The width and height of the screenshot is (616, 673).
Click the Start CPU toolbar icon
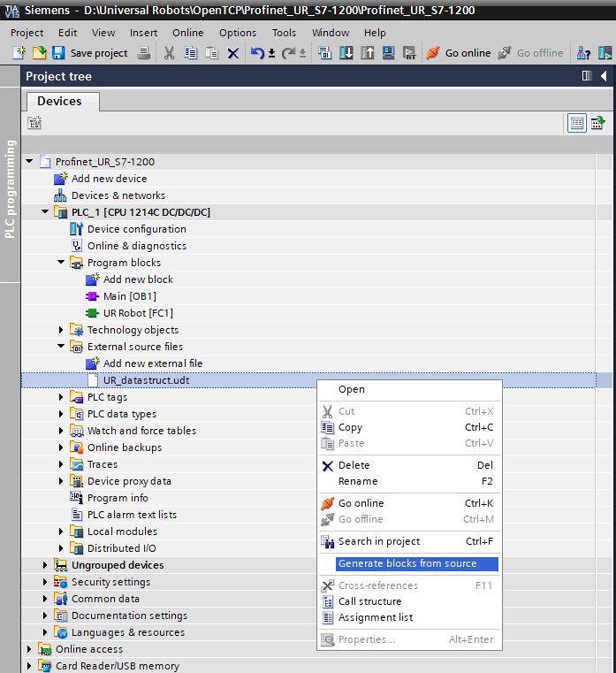(x=605, y=53)
